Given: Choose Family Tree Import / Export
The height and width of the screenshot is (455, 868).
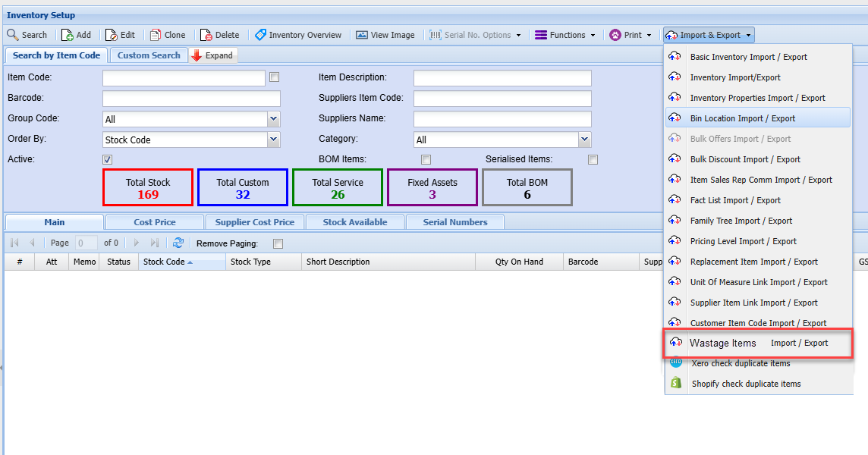Looking at the screenshot, I should click(758, 221).
